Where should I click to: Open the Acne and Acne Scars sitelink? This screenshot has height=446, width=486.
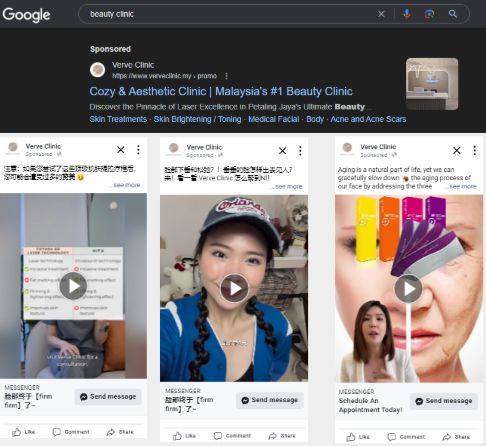(x=368, y=119)
